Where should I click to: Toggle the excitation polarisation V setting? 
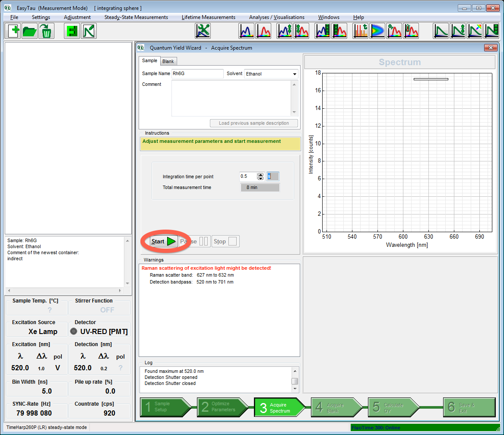click(57, 368)
